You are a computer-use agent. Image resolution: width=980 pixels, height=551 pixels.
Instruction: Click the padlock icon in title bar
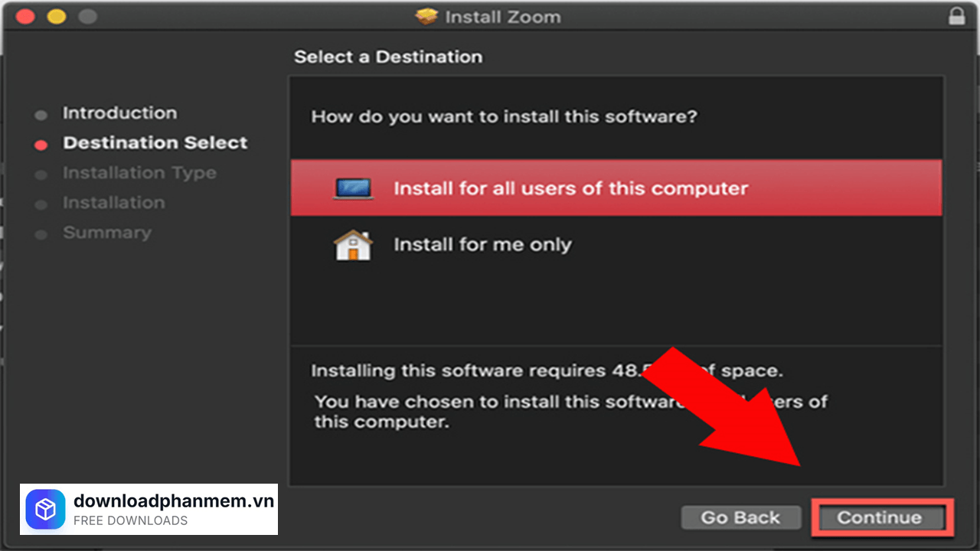[956, 16]
